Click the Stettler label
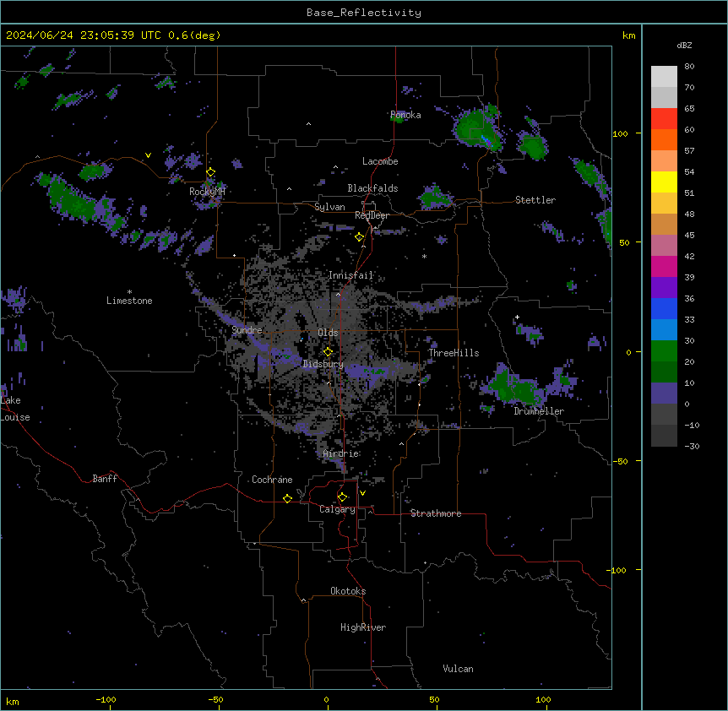The image size is (728, 711). click(535, 200)
